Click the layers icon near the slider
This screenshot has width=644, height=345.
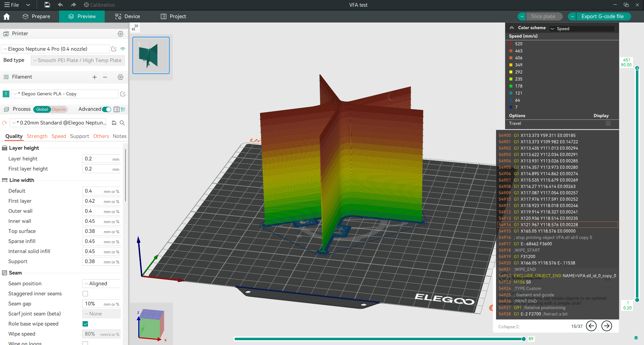coord(636,338)
